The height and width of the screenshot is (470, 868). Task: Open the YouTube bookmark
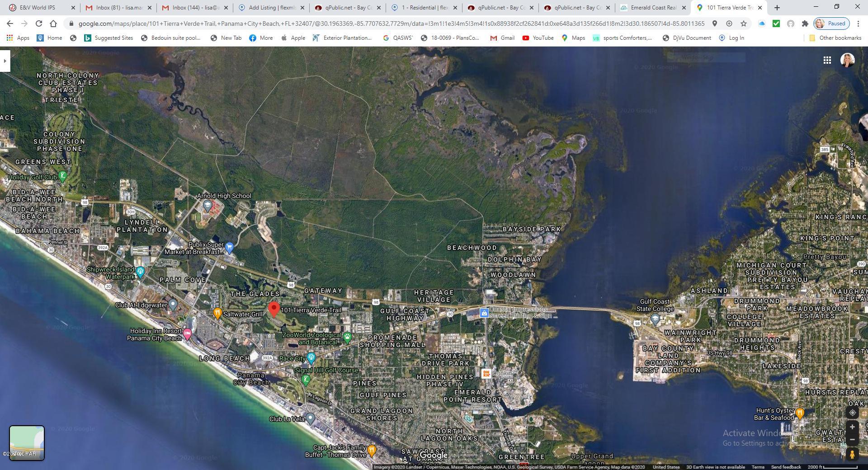click(x=538, y=38)
